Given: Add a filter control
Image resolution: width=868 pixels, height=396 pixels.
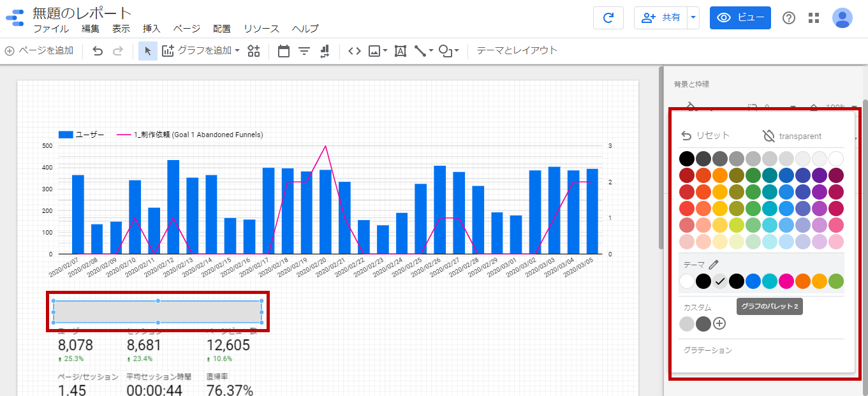Looking at the screenshot, I should 304,51.
